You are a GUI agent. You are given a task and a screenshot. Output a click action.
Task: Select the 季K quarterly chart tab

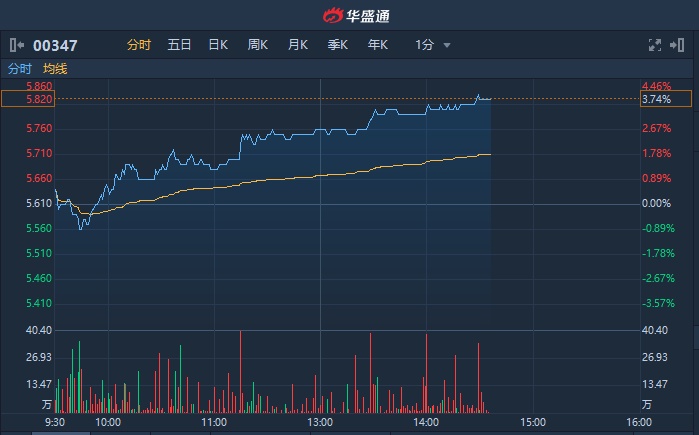[338, 45]
